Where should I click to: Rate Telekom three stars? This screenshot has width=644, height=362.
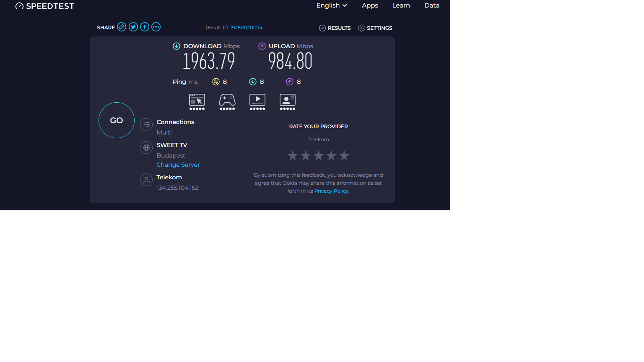pyautogui.click(x=319, y=156)
